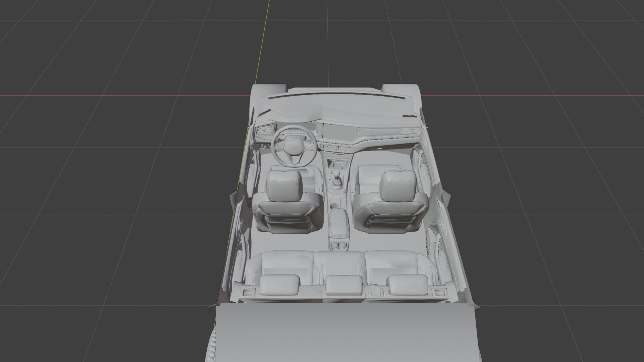The image size is (644, 362).
Task: Select the cup holders behind the shifter
Action: click(x=338, y=202)
